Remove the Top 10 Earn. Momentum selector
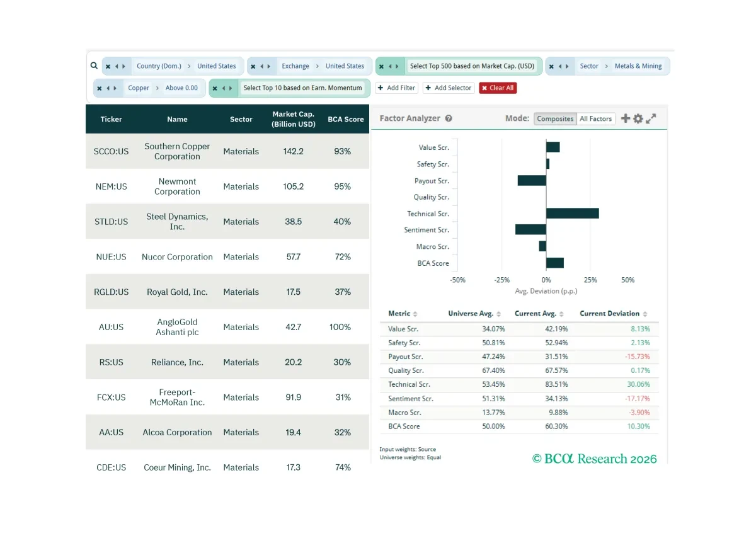The image size is (756, 543). tap(215, 88)
